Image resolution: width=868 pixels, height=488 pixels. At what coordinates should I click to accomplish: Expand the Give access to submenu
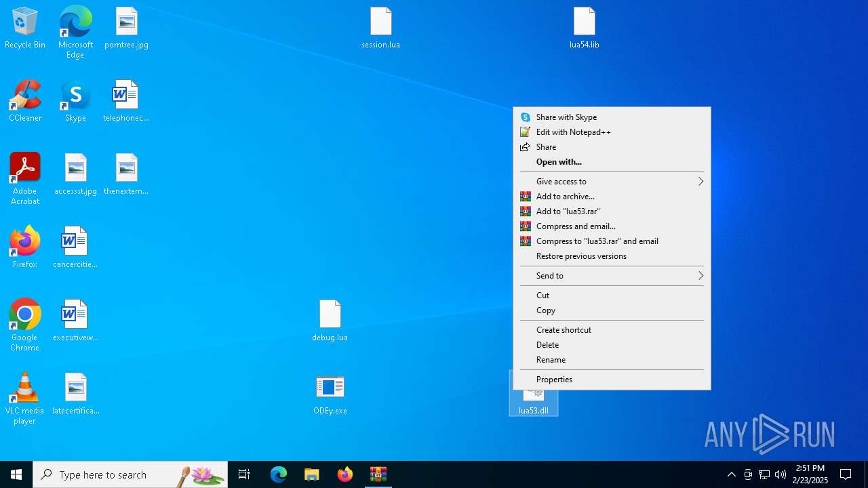[x=612, y=182]
